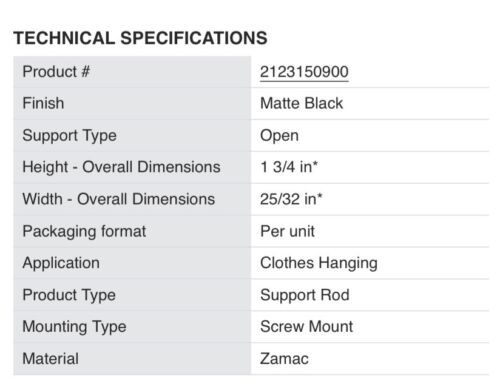Click the Finish row label
The image size is (500, 381).
coord(43,103)
